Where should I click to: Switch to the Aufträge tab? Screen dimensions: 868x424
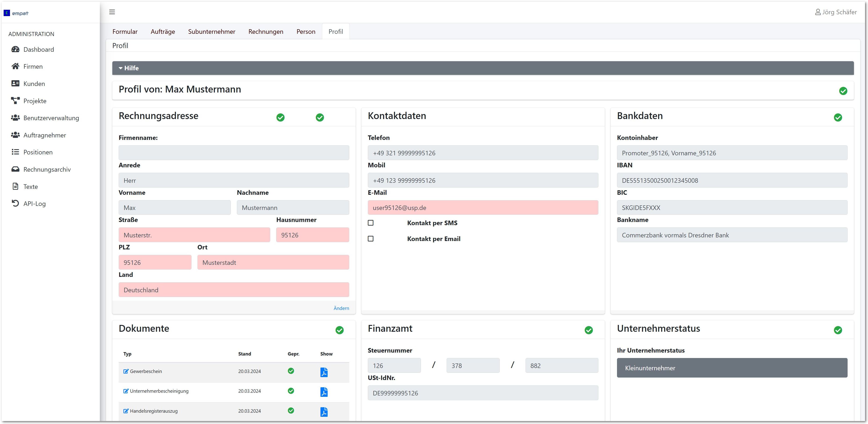click(163, 32)
